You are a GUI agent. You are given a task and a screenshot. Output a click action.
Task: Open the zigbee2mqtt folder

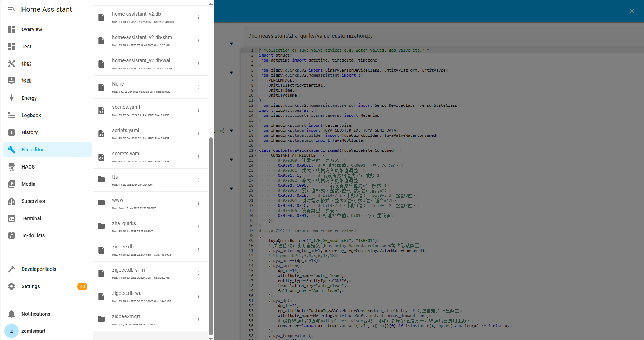[126, 316]
